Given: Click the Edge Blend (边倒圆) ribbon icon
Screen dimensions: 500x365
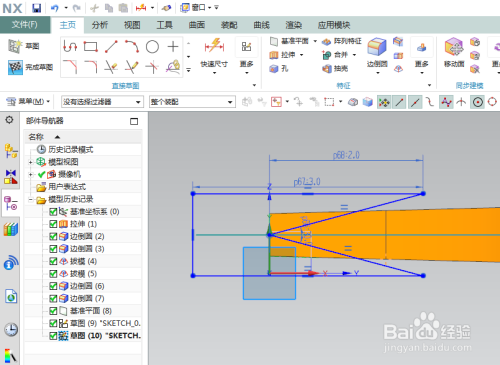Looking at the screenshot, I should coord(377,47).
